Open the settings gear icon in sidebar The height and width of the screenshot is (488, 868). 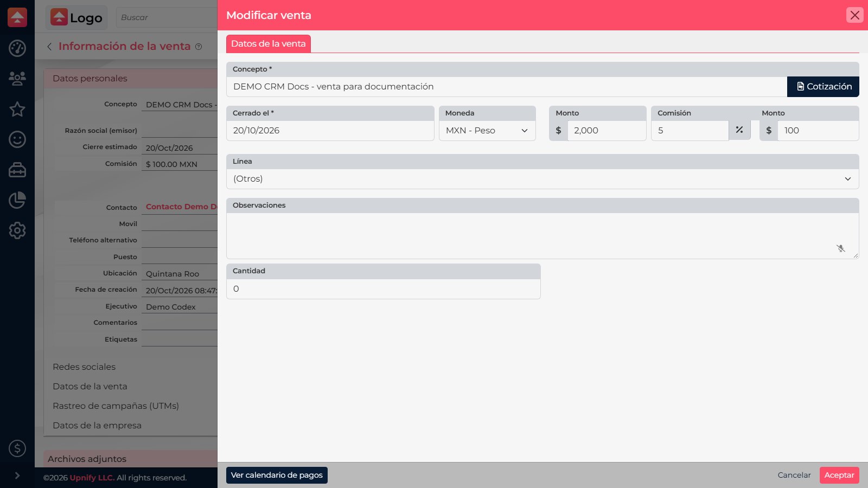[17, 230]
